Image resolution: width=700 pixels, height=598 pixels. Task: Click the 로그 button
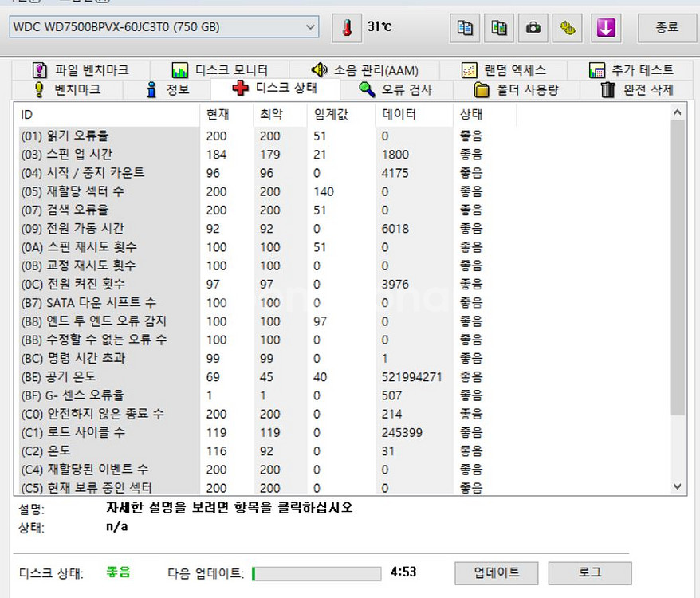click(x=590, y=573)
